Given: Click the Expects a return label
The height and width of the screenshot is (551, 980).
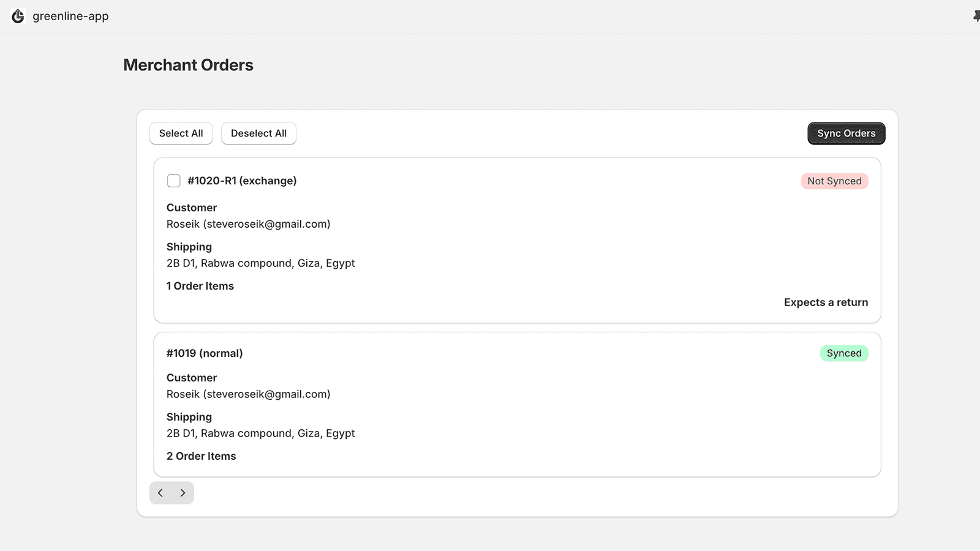Looking at the screenshot, I should tap(826, 302).
